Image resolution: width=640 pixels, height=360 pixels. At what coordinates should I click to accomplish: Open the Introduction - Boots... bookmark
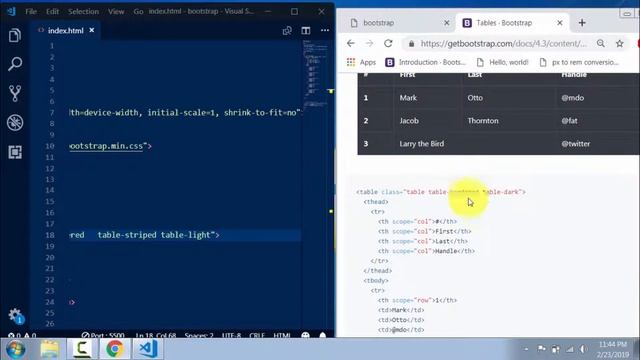tap(425, 62)
